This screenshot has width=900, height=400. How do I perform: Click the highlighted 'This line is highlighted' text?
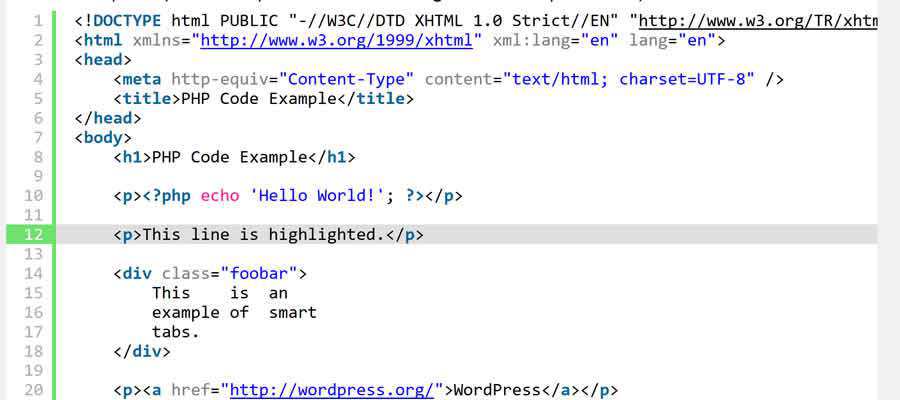[x=264, y=234]
